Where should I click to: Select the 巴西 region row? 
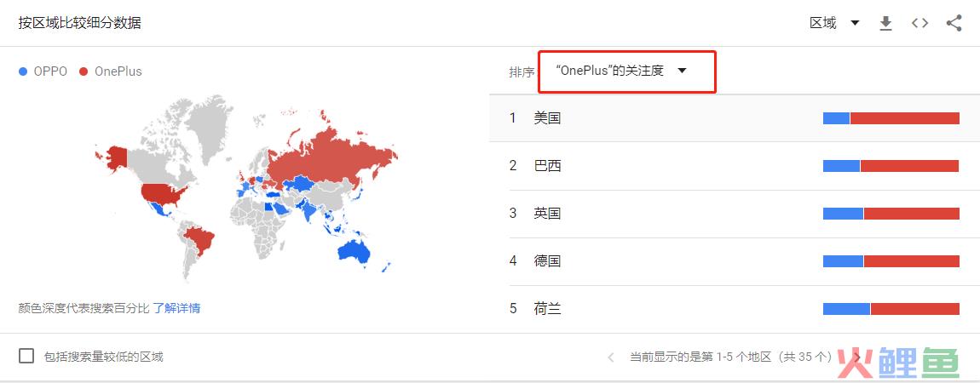[x=547, y=166]
